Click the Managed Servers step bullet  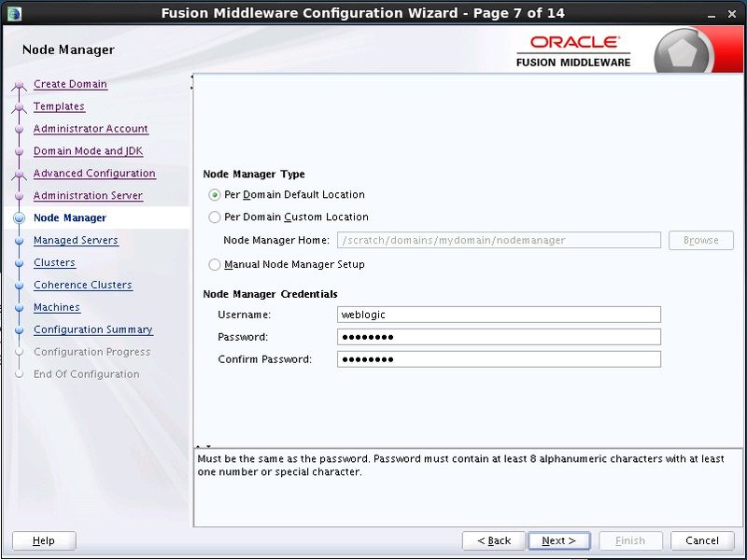[x=19, y=241]
